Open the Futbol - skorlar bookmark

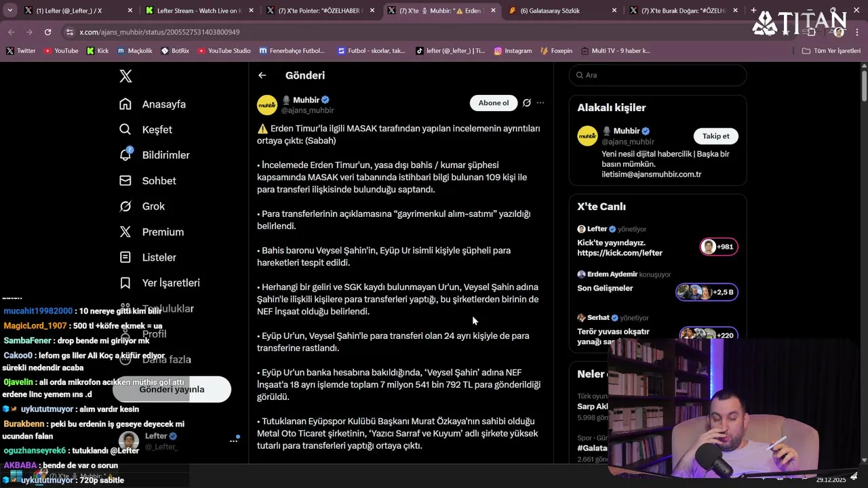click(370, 51)
